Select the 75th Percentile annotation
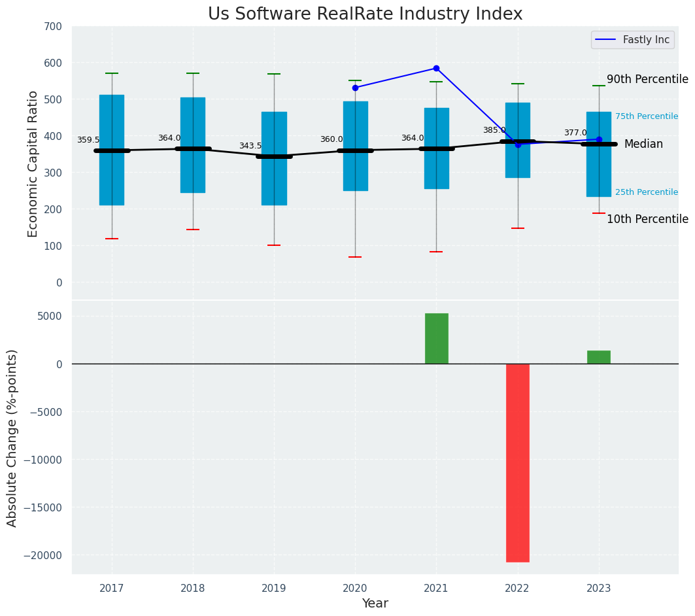This screenshot has height=616, width=695. [646, 116]
